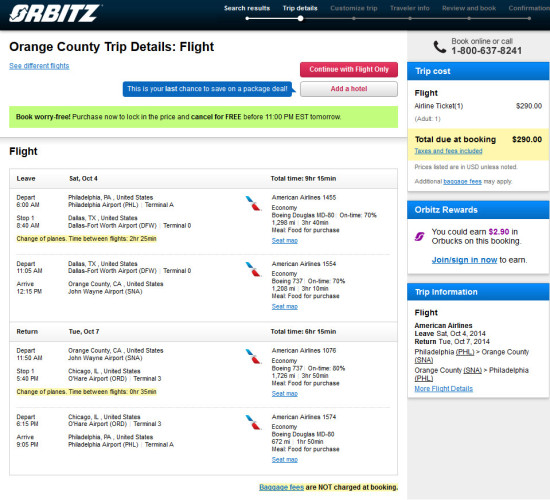Click the Baggage fees link below the flights

click(x=281, y=487)
